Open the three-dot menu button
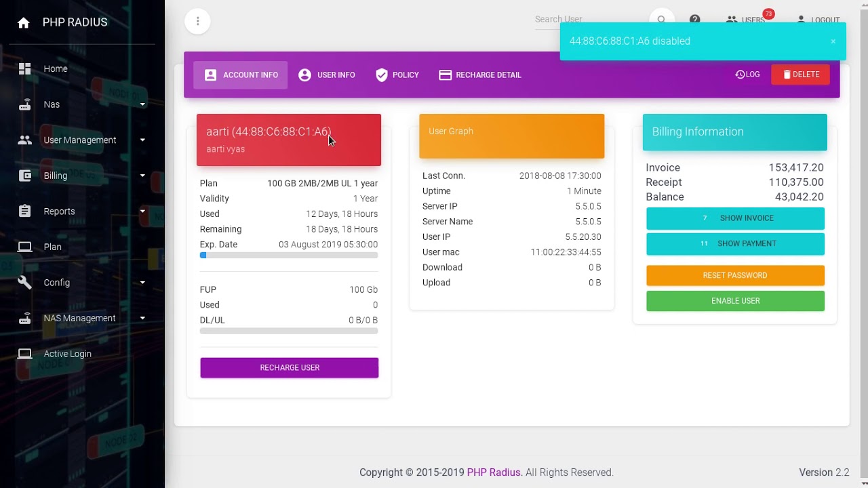 (197, 21)
